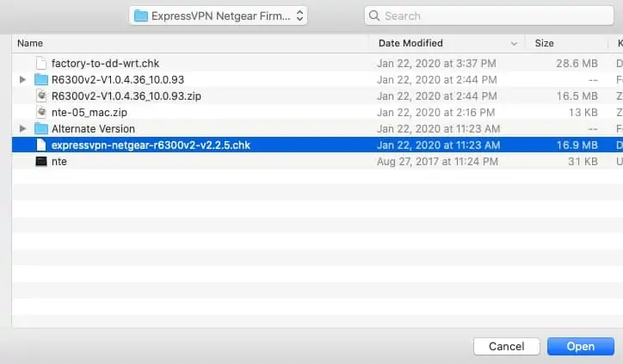Expand the R6300v2-V1.0.4.36_10.0.93 folder
The image size is (623, 364).
[x=22, y=79]
